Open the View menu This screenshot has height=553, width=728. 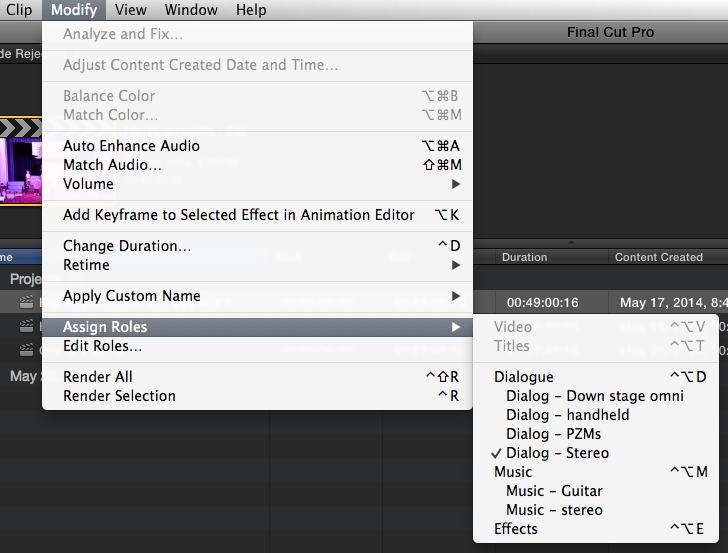click(130, 10)
